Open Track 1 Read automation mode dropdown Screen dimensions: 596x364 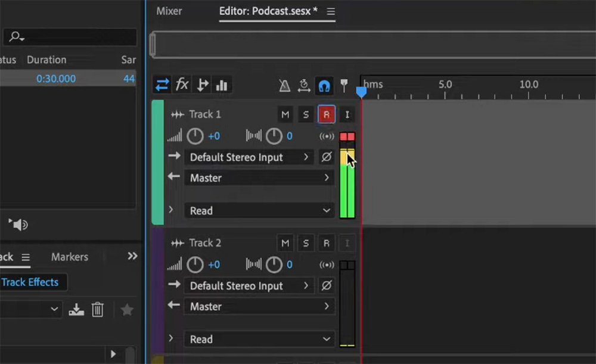coord(259,210)
